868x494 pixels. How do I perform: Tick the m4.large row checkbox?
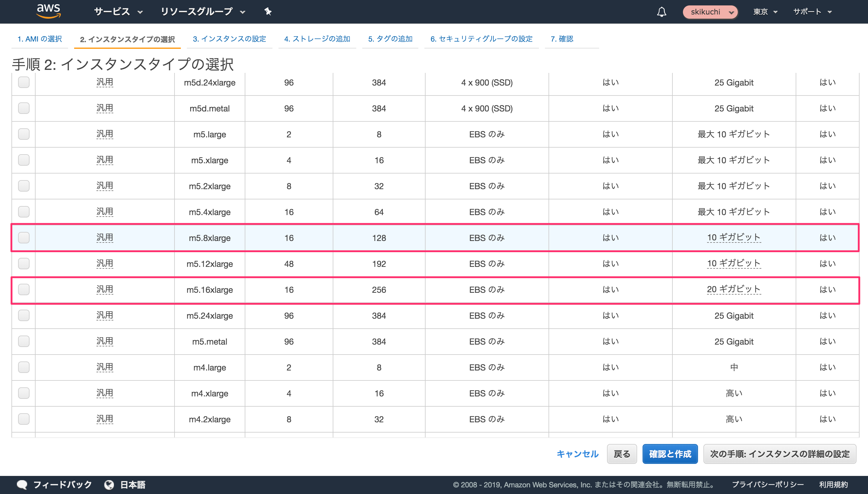click(24, 367)
